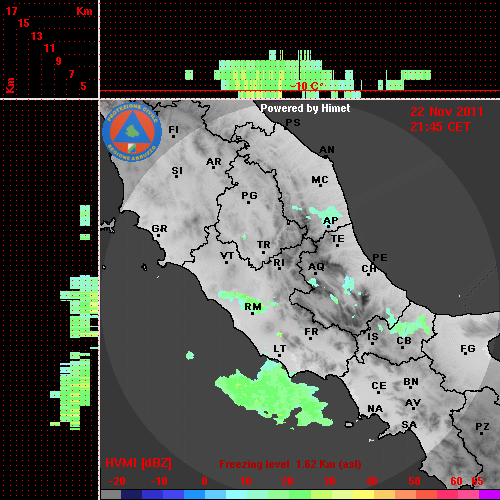Click the MC city label
500x500 pixels.
(320, 180)
